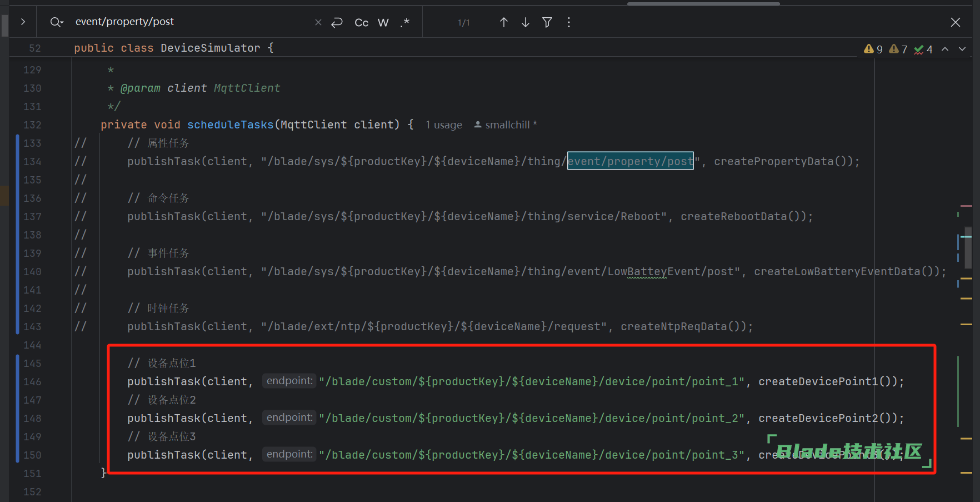
Task: Click the DeviceSimulator class name in sticky header
Action: (211, 48)
